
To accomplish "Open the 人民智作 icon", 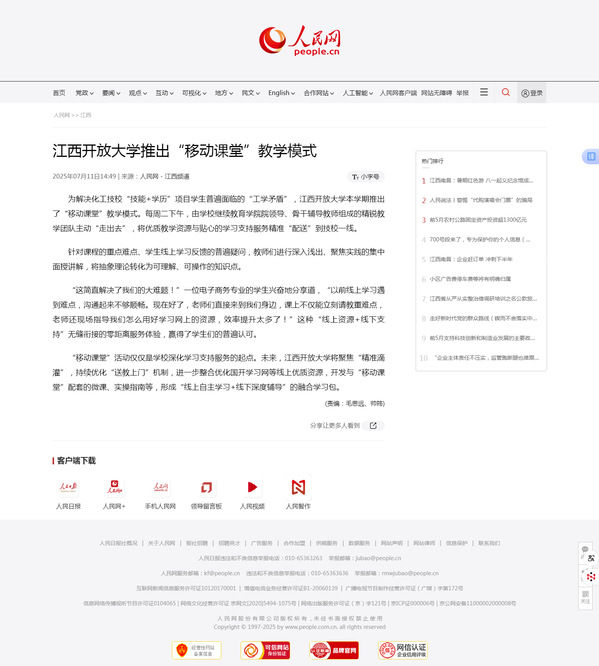I will [x=298, y=488].
